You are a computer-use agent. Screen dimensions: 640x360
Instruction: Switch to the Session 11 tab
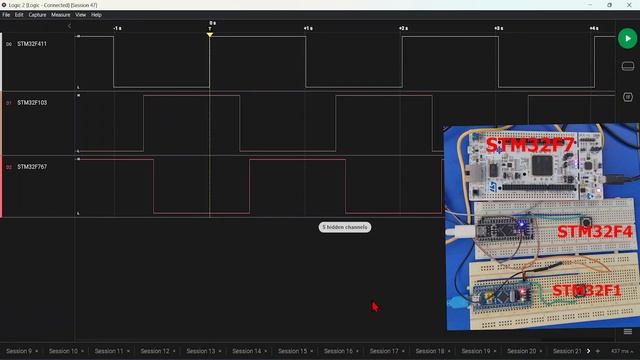[x=109, y=351]
